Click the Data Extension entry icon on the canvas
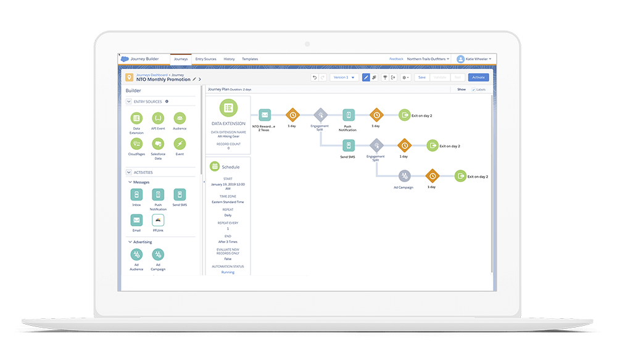This screenshot has width=617, height=364. click(x=229, y=108)
